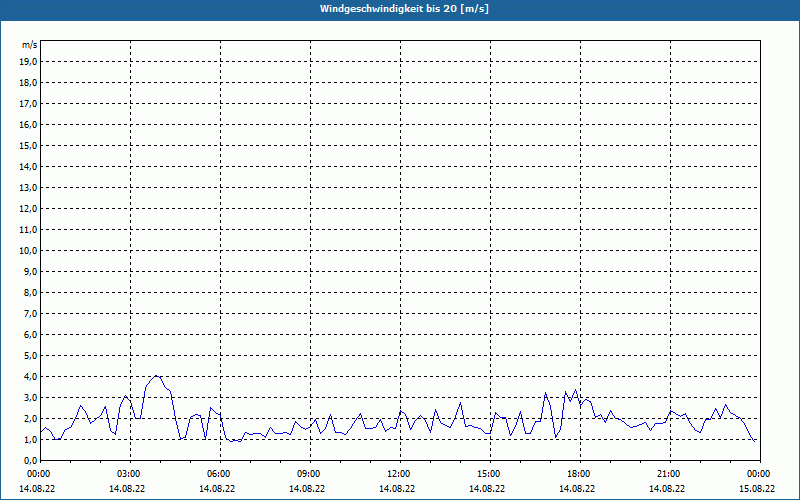Select the "12,0" y-axis label
Screen dimensions: 800x500
[x=29, y=208]
